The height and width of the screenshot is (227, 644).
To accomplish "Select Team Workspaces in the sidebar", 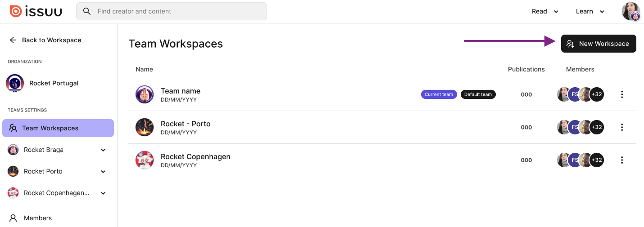I will pos(58,128).
